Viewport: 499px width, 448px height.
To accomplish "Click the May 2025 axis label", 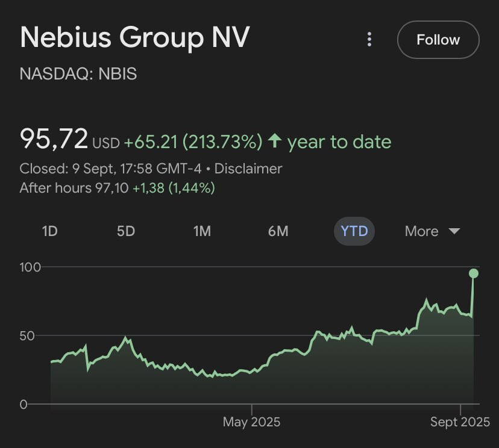I will [251, 422].
